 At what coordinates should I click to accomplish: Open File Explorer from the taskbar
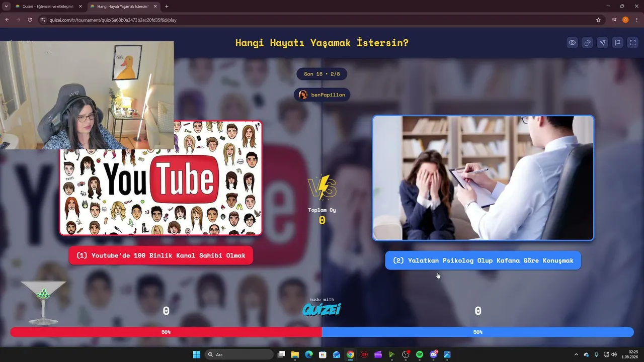[x=295, y=354]
